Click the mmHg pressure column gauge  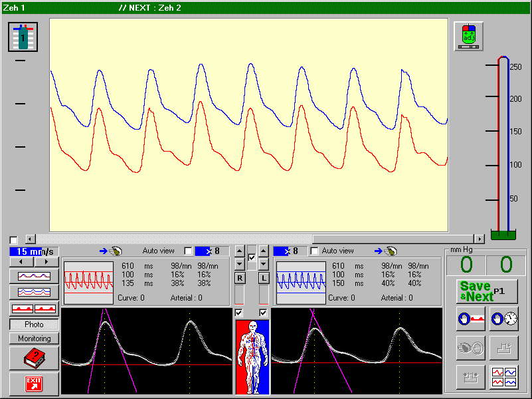503,148
